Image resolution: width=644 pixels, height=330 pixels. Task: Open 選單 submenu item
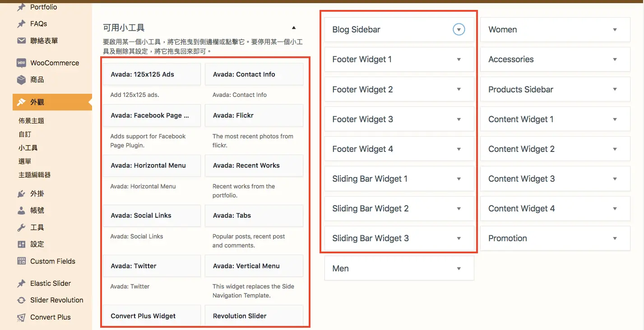pyautogui.click(x=25, y=161)
